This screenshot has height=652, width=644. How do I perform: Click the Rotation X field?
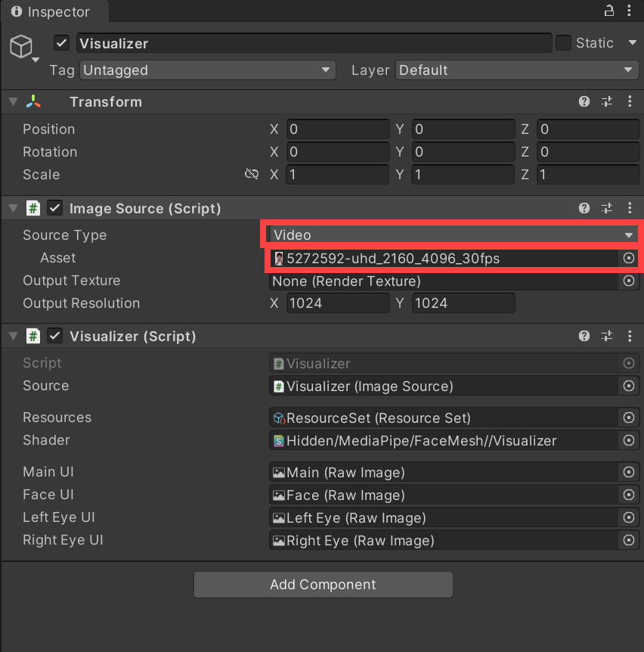click(x=338, y=152)
